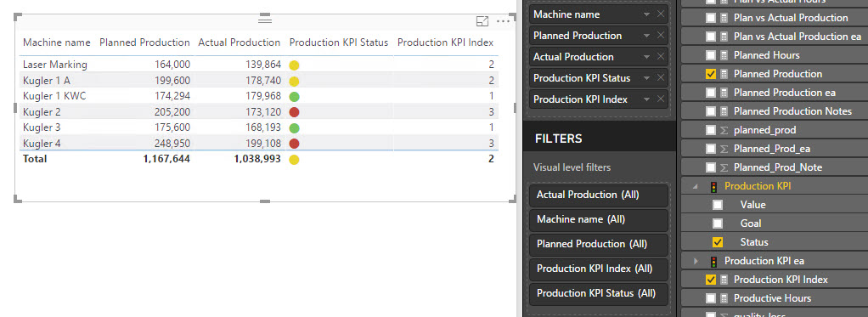Click red KPI status dot for Kugler 2
868x317 pixels.
tap(294, 112)
